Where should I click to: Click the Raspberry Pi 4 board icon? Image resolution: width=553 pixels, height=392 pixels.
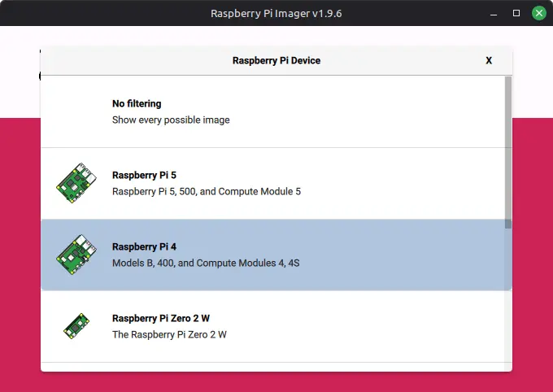click(76, 255)
